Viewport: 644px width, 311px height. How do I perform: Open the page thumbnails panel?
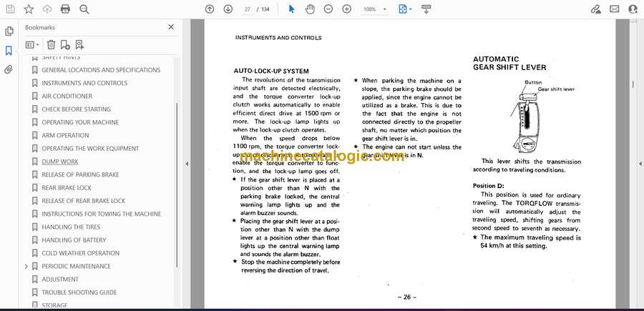click(9, 31)
